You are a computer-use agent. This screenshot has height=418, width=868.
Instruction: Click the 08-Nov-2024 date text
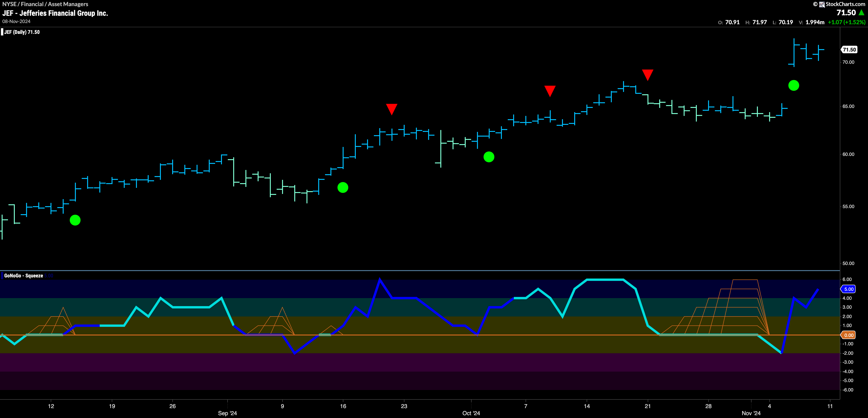point(16,21)
